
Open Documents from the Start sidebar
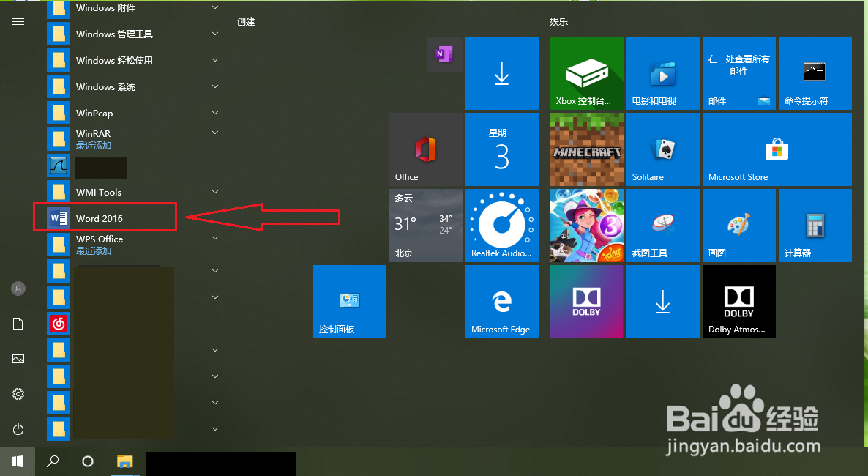coord(18,324)
